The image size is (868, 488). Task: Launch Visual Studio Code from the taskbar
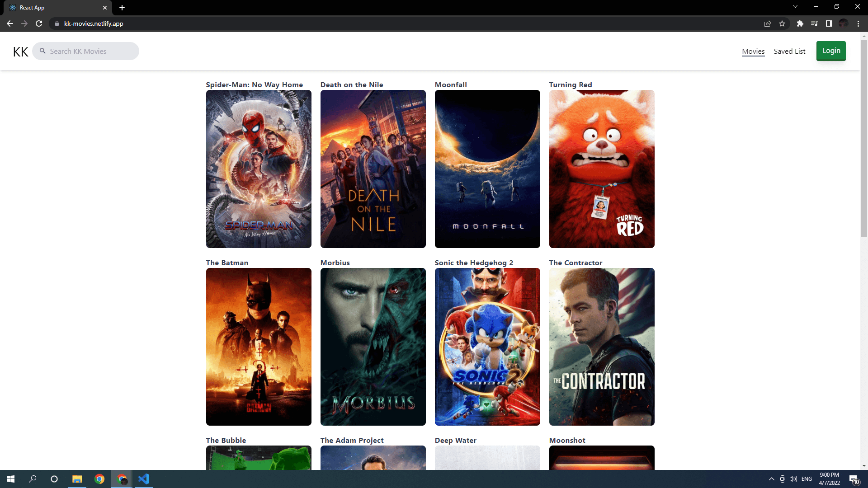[x=144, y=479]
